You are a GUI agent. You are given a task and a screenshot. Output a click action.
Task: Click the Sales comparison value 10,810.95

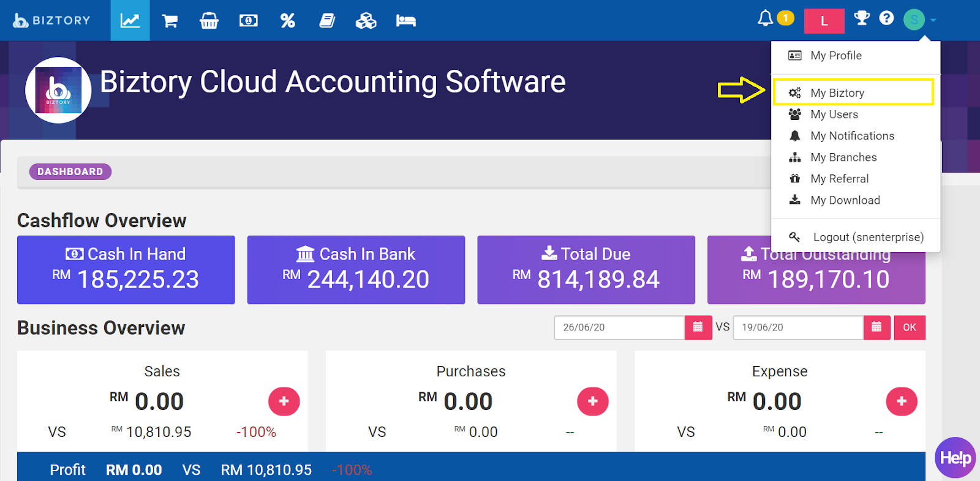point(159,432)
